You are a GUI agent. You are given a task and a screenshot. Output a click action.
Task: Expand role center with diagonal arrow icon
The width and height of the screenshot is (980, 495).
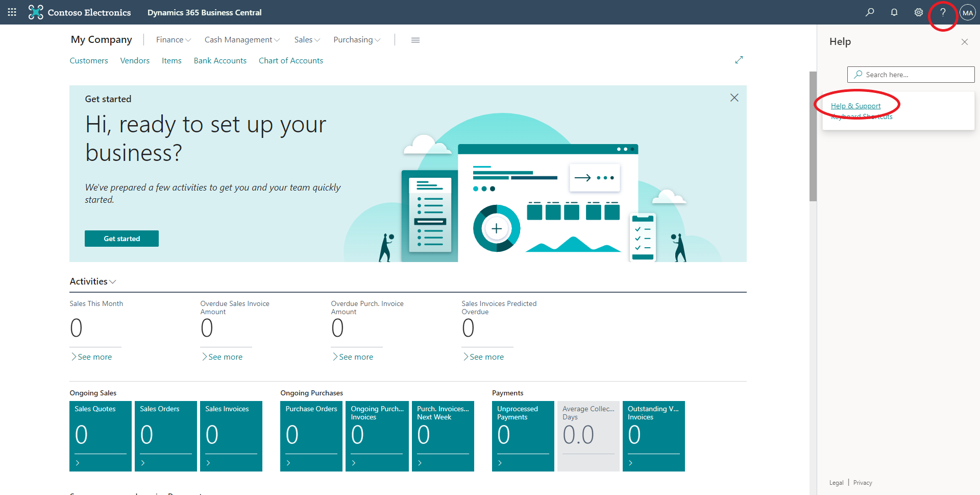coord(739,60)
